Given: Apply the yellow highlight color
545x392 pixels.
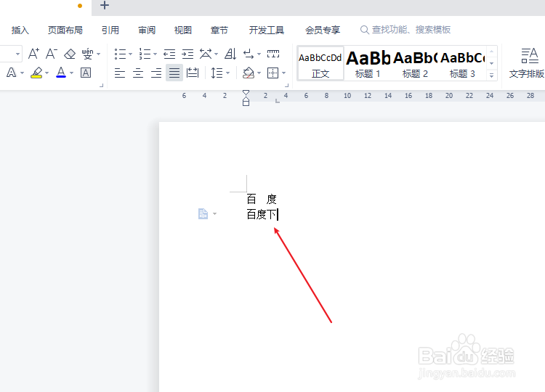Looking at the screenshot, I should click(x=36, y=73).
